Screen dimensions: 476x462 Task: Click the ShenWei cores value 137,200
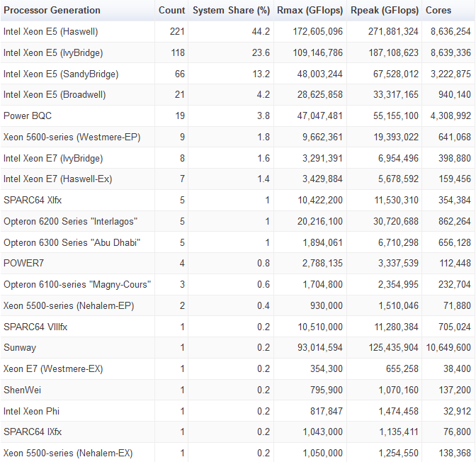pyautogui.click(x=455, y=390)
